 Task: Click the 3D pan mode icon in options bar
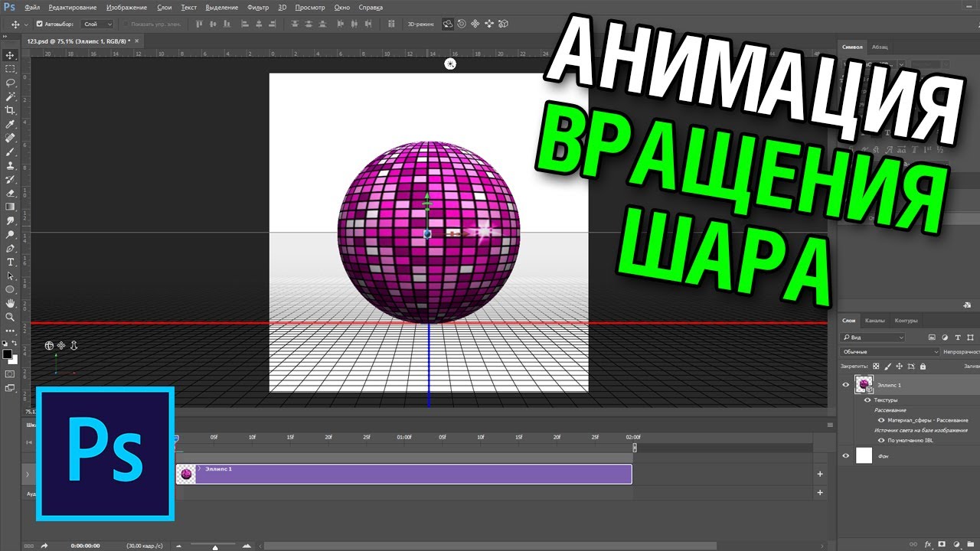pyautogui.click(x=475, y=24)
